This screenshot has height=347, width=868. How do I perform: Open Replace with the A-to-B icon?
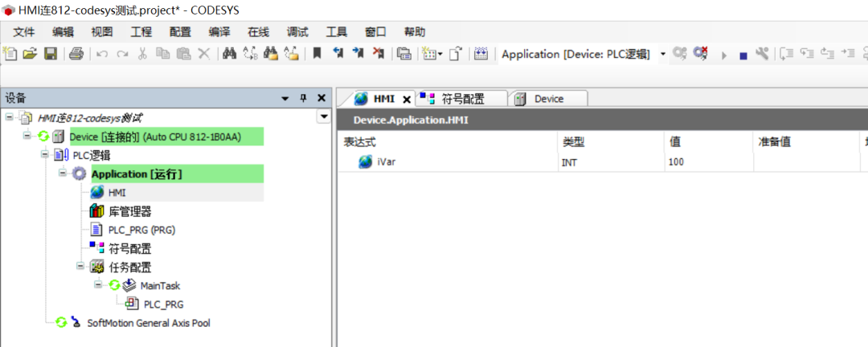click(250, 54)
